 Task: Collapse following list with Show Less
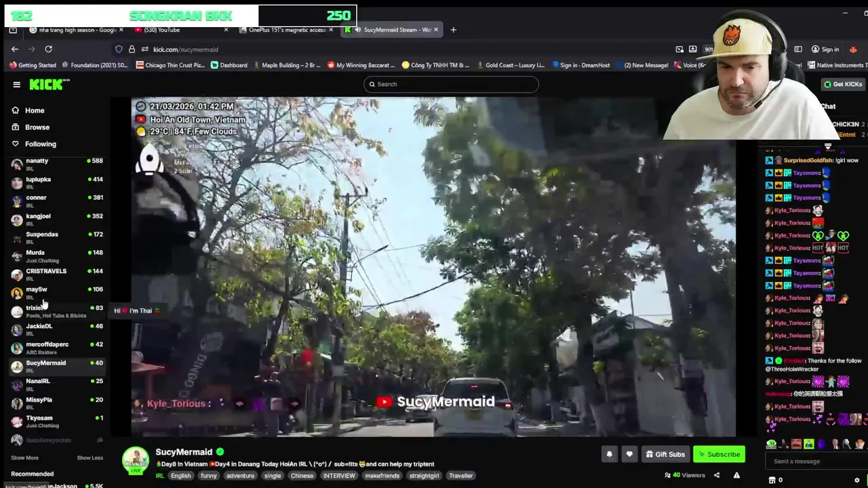(x=90, y=457)
